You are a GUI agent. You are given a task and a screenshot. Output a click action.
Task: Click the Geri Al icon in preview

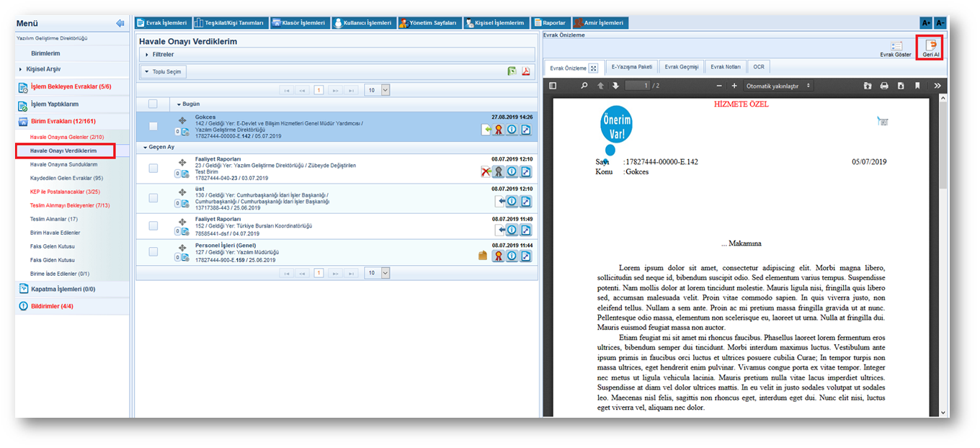coord(930,46)
